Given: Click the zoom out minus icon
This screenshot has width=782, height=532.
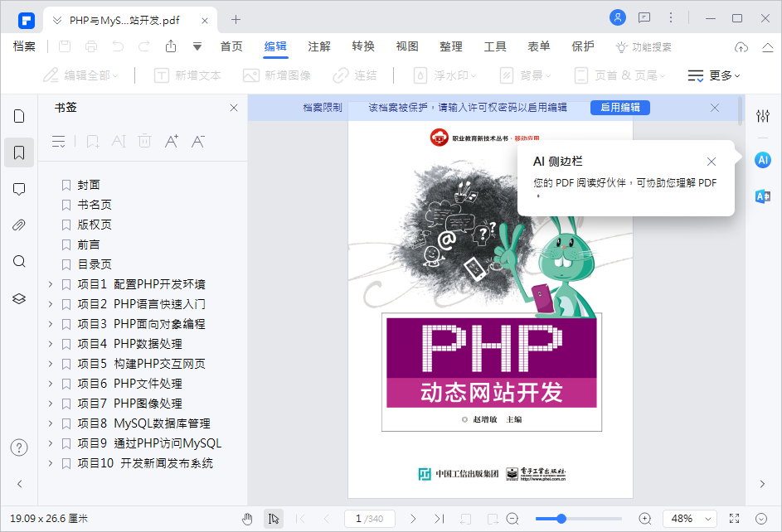Looking at the screenshot, I should point(512,519).
